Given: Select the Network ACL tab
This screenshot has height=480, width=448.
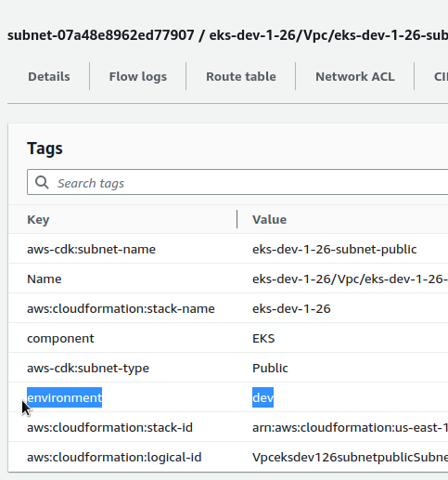Looking at the screenshot, I should pyautogui.click(x=355, y=76).
